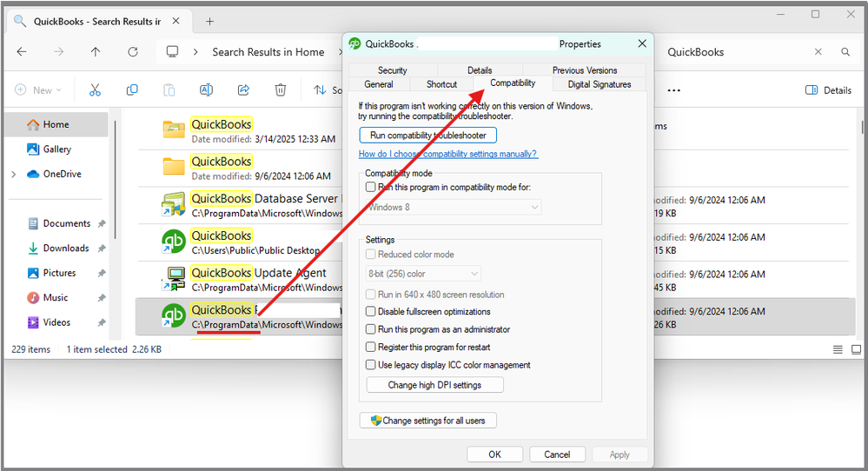The height and width of the screenshot is (471, 868).
Task: Switch to the Security tab
Action: [393, 70]
